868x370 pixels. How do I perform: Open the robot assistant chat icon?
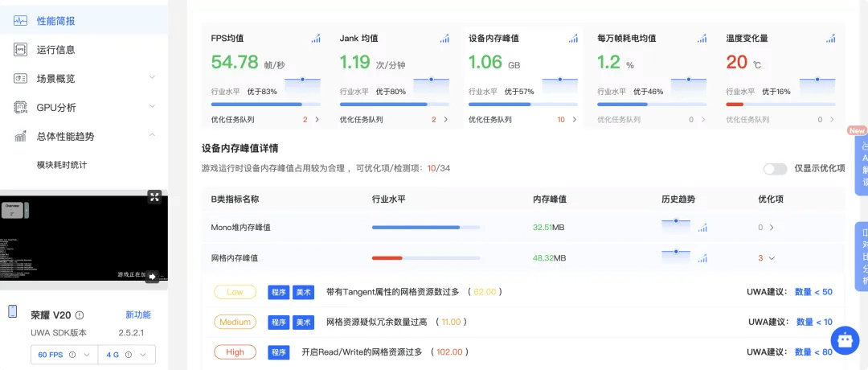click(845, 341)
